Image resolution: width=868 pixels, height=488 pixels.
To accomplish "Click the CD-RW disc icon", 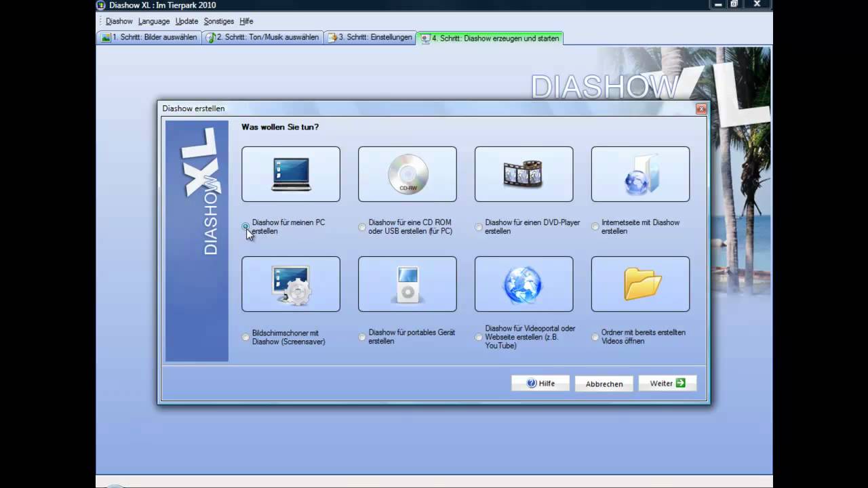I will [x=408, y=174].
